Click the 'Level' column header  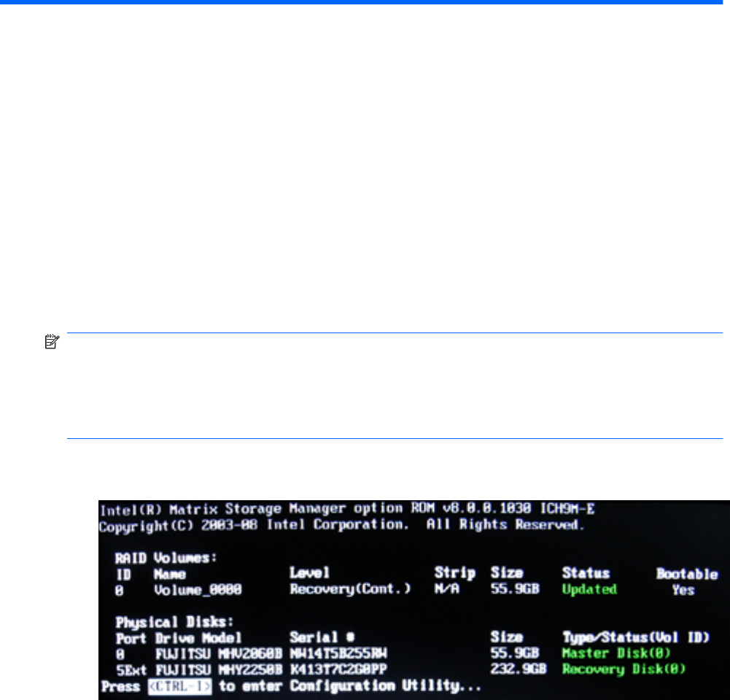click(310, 572)
